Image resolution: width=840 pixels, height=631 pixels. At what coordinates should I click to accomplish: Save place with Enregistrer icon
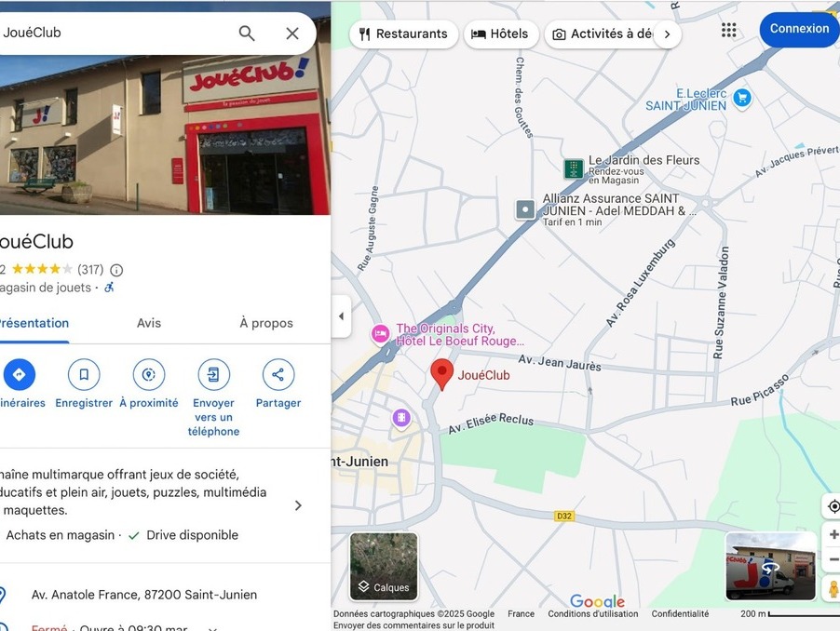(84, 375)
